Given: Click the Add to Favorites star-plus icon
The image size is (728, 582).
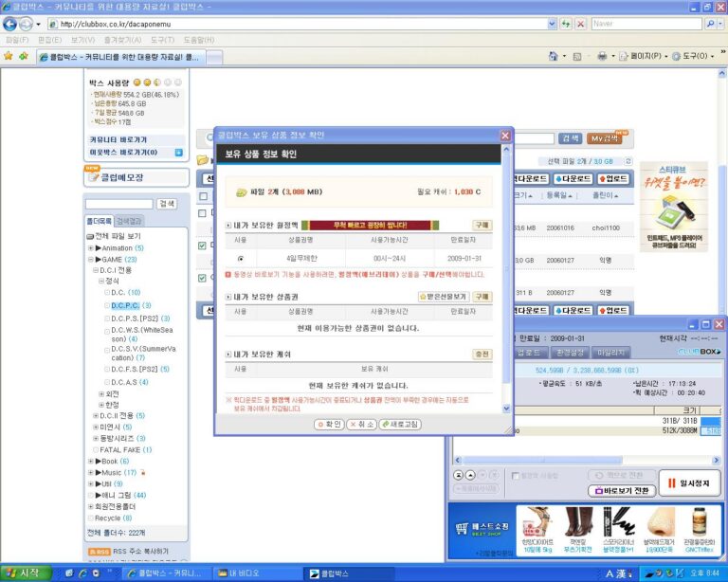Looking at the screenshot, I should point(23,56).
